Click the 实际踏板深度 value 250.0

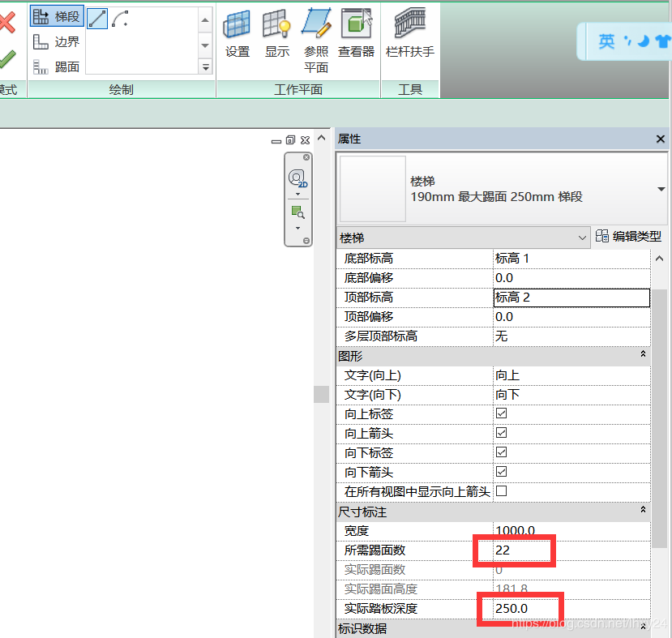pos(571,609)
